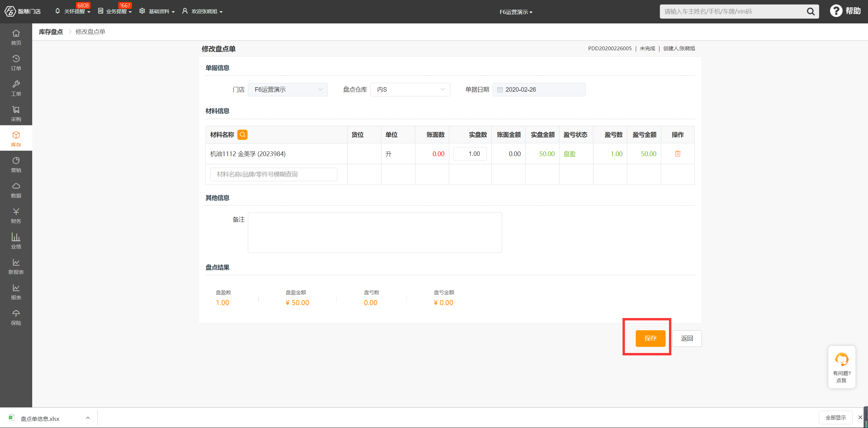Open the 盘点仓库 内S select box
Viewport: 868px width, 428px height.
pyautogui.click(x=410, y=90)
